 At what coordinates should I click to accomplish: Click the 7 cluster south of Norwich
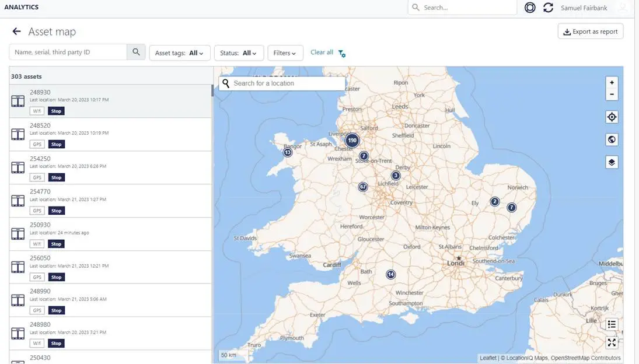point(511,208)
